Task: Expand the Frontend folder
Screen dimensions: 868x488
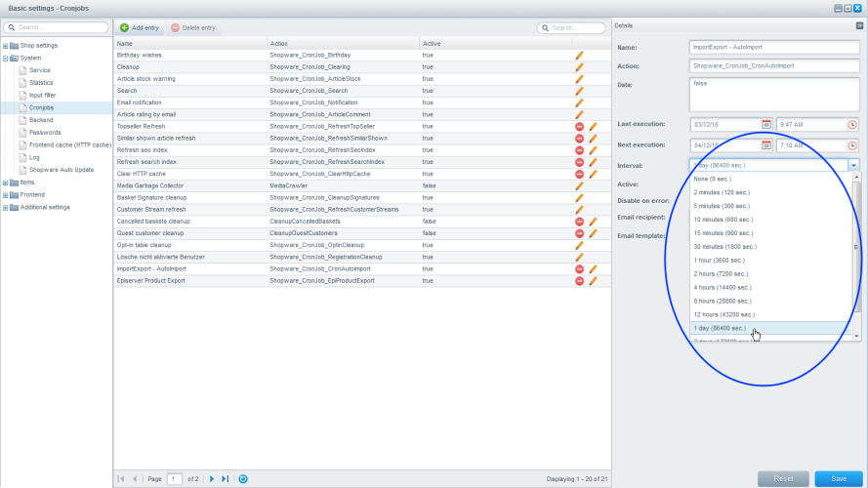Action: [x=6, y=195]
